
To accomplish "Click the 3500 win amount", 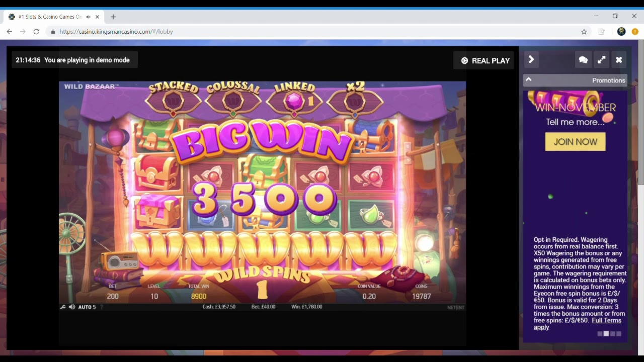I will [264, 199].
